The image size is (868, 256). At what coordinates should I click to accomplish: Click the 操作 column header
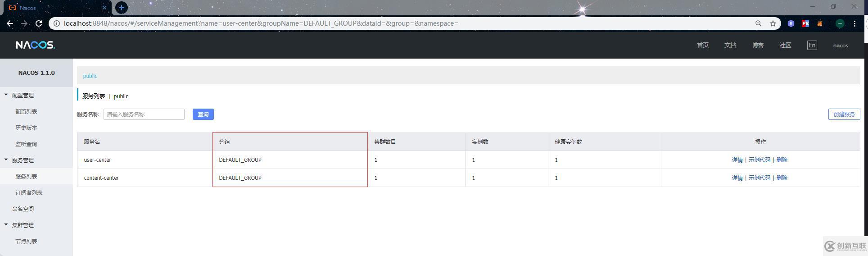760,142
